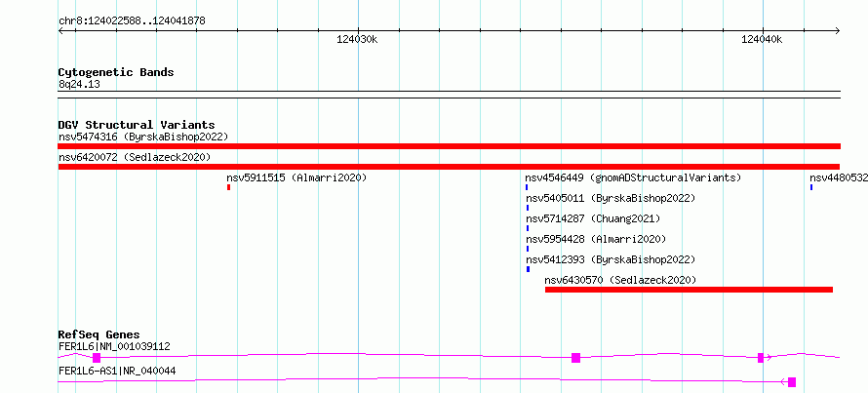868x393 pixels.
Task: Click the first FER1L6 exon box at left
Action: tap(97, 358)
